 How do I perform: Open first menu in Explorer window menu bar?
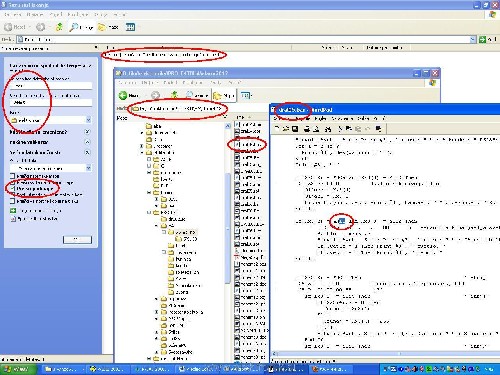(127, 82)
